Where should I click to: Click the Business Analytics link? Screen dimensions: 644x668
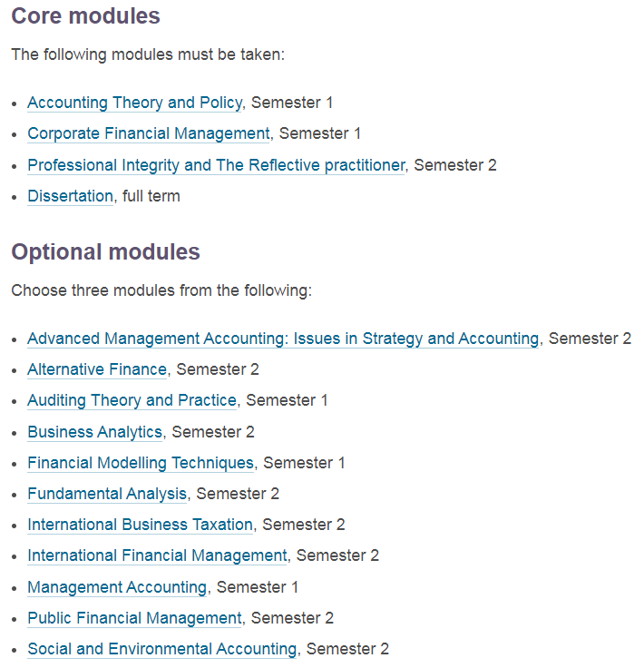(95, 432)
